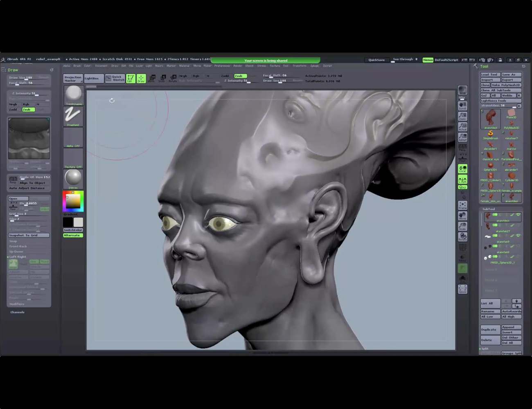Adjust the See-through slider
Screen dimensions: 532x409
click(405, 60)
